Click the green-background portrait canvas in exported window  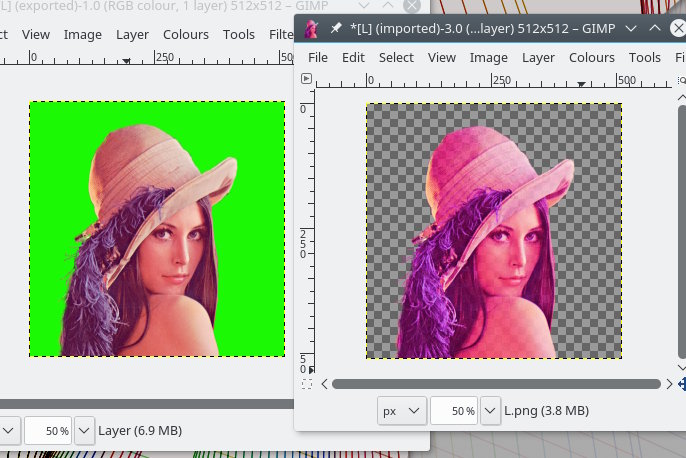tap(157, 229)
